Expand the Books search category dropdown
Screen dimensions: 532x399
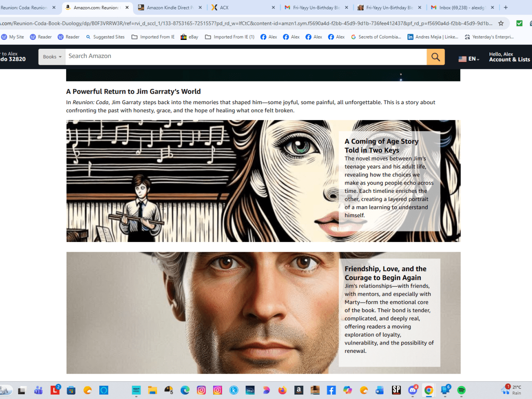pyautogui.click(x=52, y=57)
